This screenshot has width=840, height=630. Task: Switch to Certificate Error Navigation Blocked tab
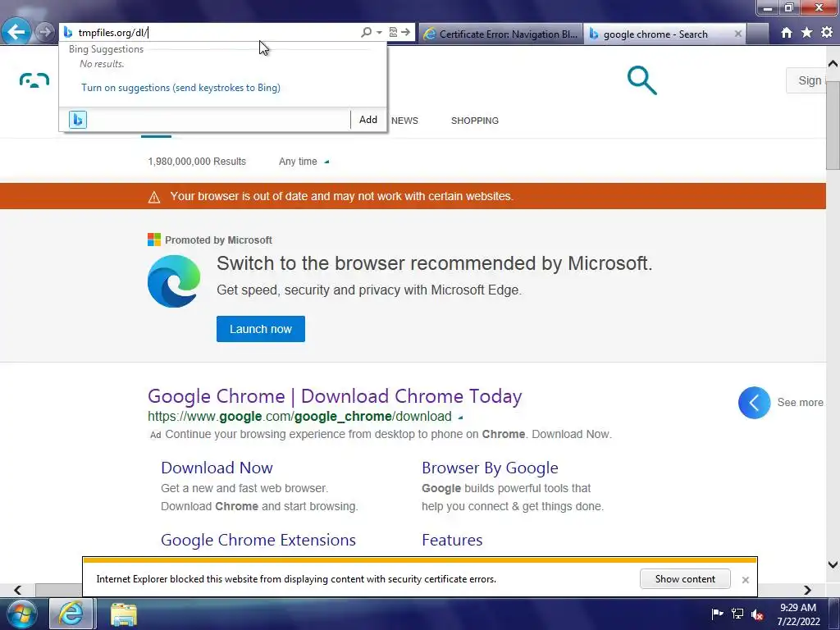[501, 34]
